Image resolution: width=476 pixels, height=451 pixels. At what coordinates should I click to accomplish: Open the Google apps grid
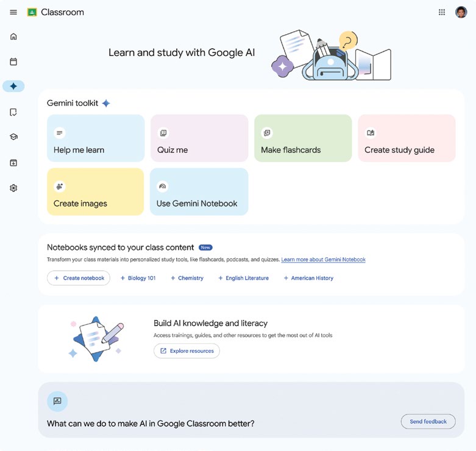point(442,12)
